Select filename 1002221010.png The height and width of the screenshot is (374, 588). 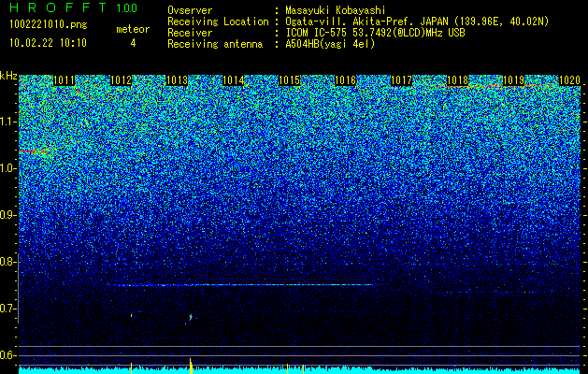click(48, 24)
